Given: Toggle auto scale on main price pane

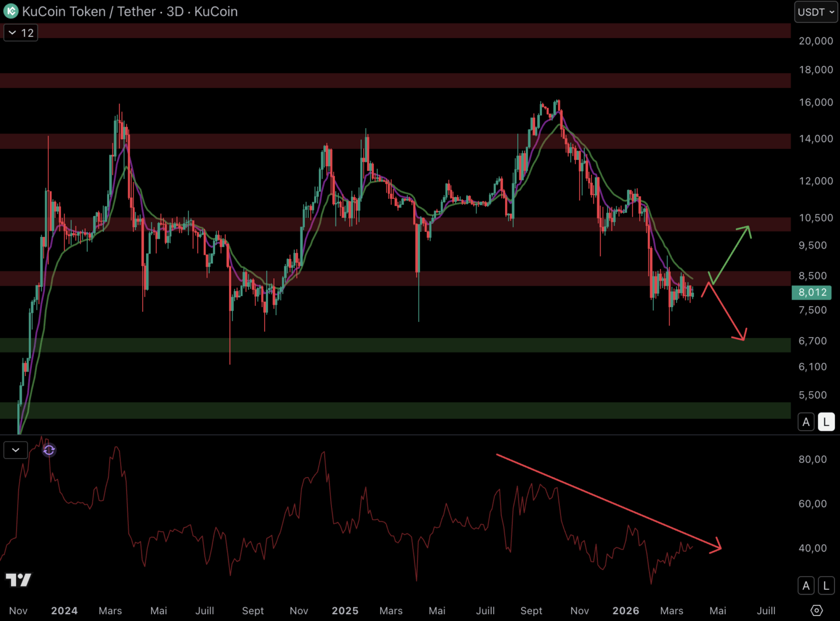Looking at the screenshot, I should [806, 421].
